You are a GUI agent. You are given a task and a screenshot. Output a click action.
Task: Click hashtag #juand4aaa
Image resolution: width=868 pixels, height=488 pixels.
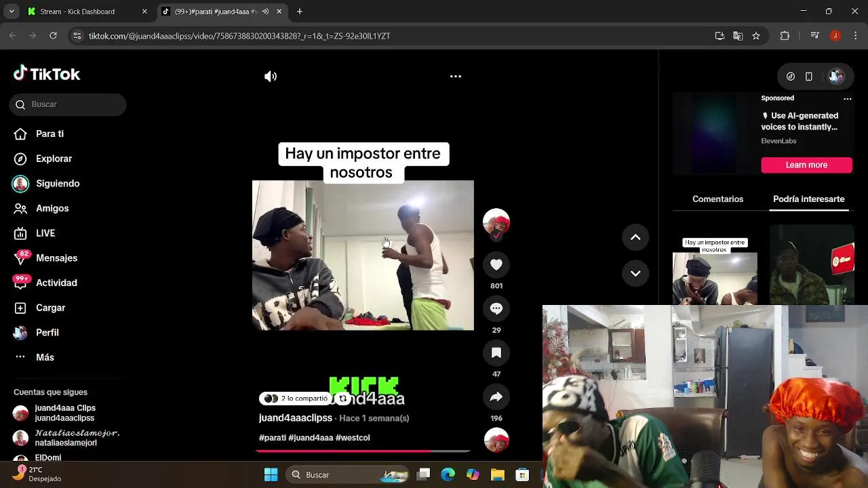pyautogui.click(x=311, y=438)
